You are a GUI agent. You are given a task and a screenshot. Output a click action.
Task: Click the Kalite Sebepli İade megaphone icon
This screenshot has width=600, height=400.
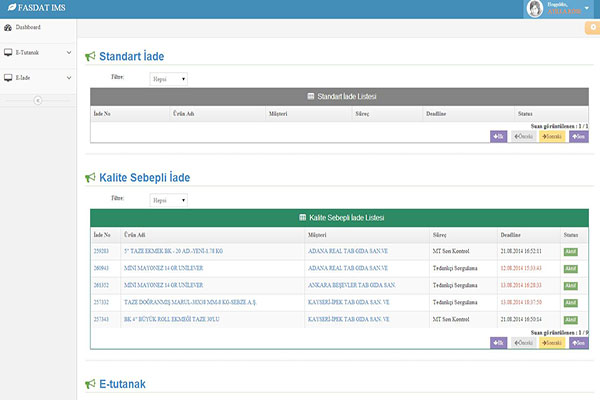pyautogui.click(x=90, y=178)
